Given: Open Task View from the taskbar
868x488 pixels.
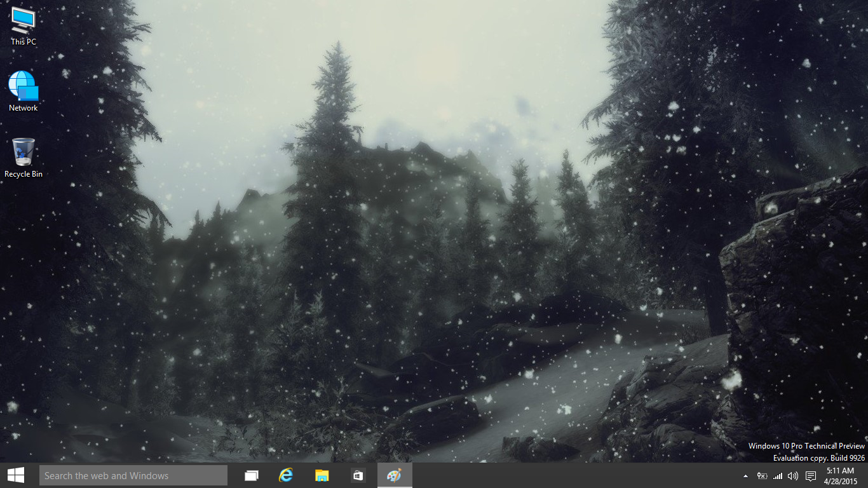Looking at the screenshot, I should click(252, 475).
